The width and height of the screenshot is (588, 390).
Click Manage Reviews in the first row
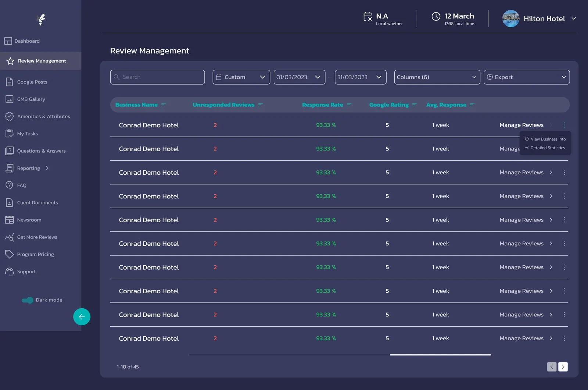(x=521, y=125)
